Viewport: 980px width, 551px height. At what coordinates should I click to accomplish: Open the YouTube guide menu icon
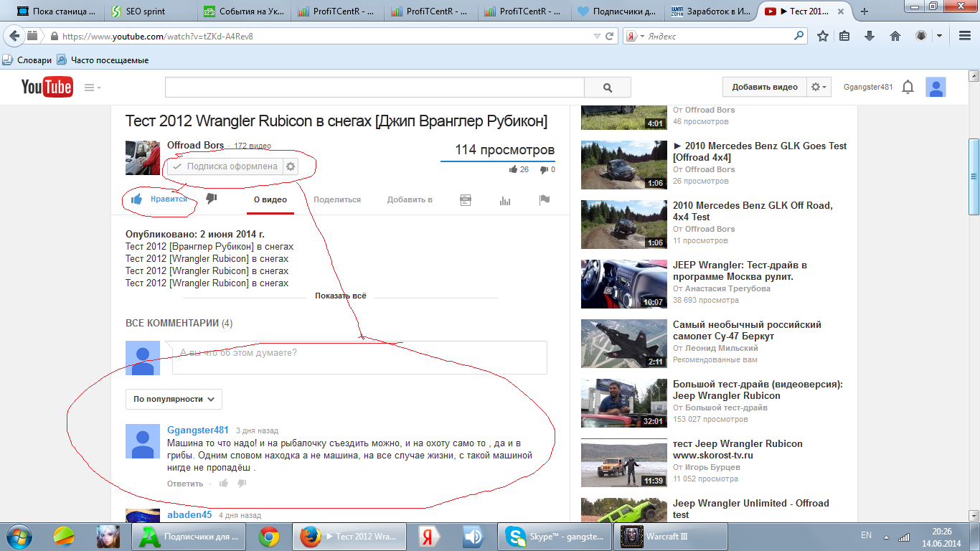pyautogui.click(x=93, y=88)
